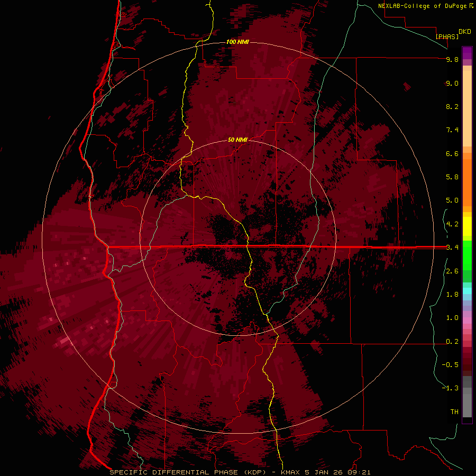
Task: Click the 6.6 scale value
Action: point(452,153)
